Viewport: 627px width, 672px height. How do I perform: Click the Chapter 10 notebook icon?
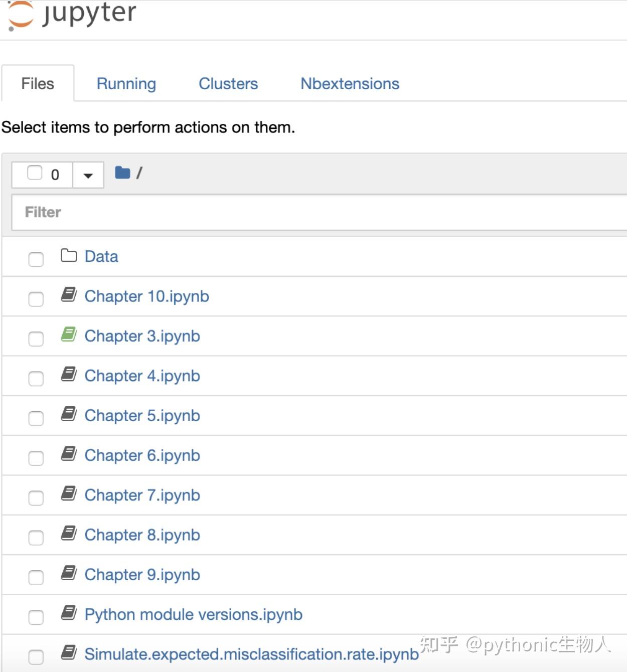[x=69, y=295]
